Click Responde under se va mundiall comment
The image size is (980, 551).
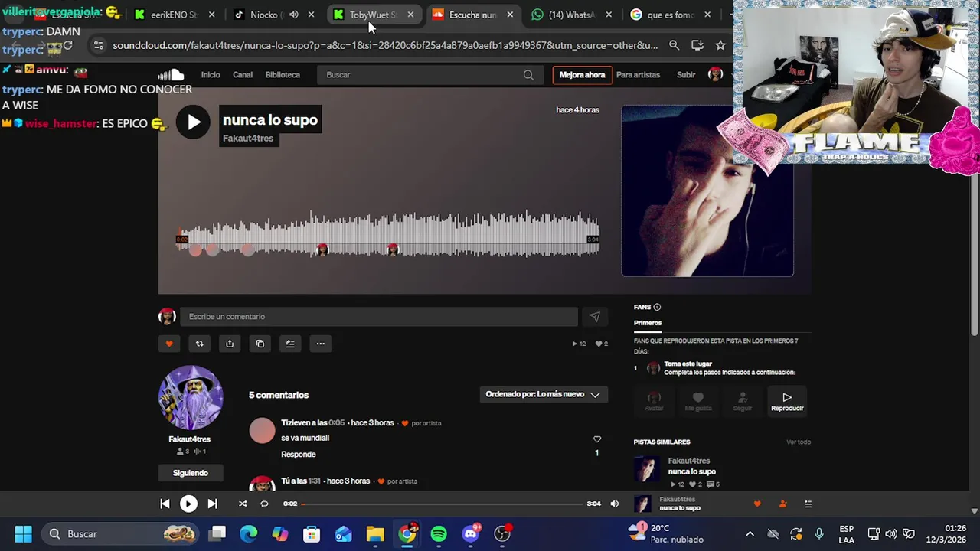coord(299,455)
